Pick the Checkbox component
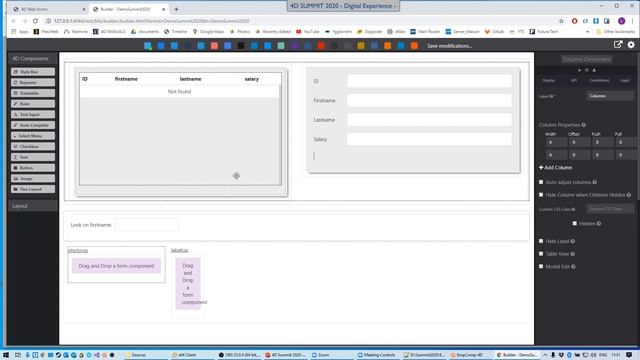 (33, 147)
